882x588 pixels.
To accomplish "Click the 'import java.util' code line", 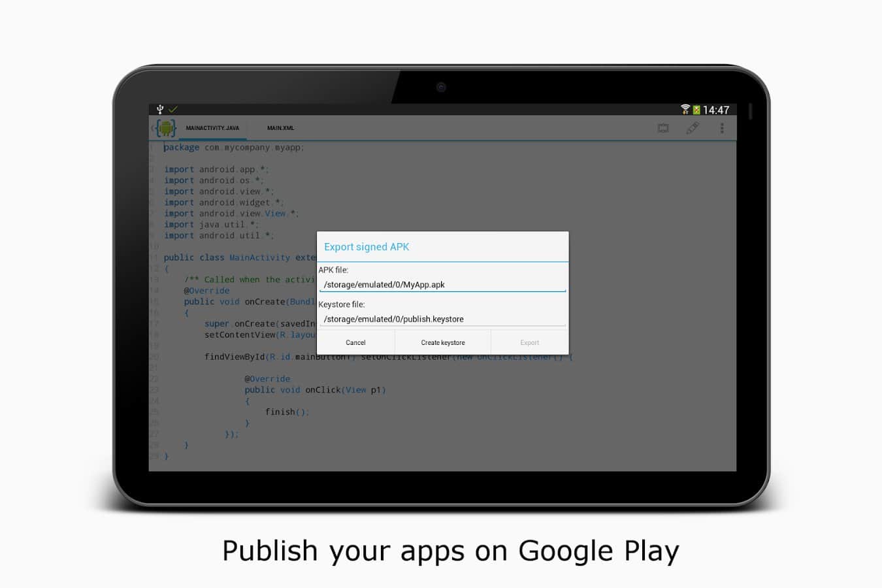I will 211,225.
